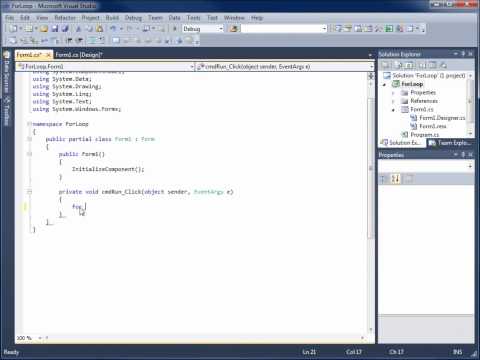Collapse the namespace ForLoop code region
The image size is (480, 360).
pos(29,124)
